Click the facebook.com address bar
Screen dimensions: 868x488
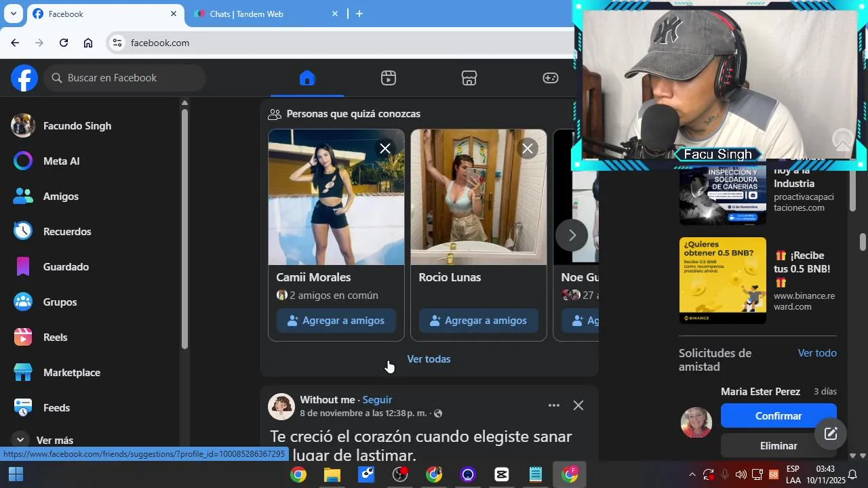coord(340,43)
